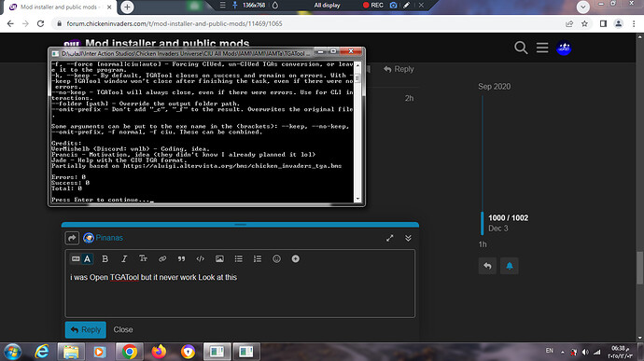The height and width of the screenshot is (361, 644).
Task: Share this page icon in address bar
Action: click(569, 24)
